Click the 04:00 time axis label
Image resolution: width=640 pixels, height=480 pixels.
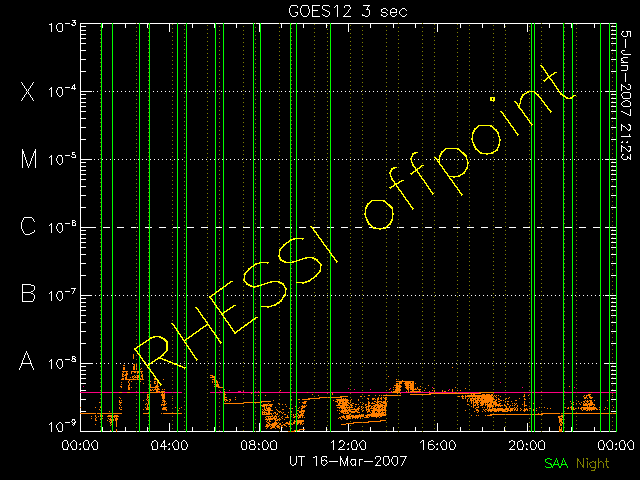[x=169, y=444]
